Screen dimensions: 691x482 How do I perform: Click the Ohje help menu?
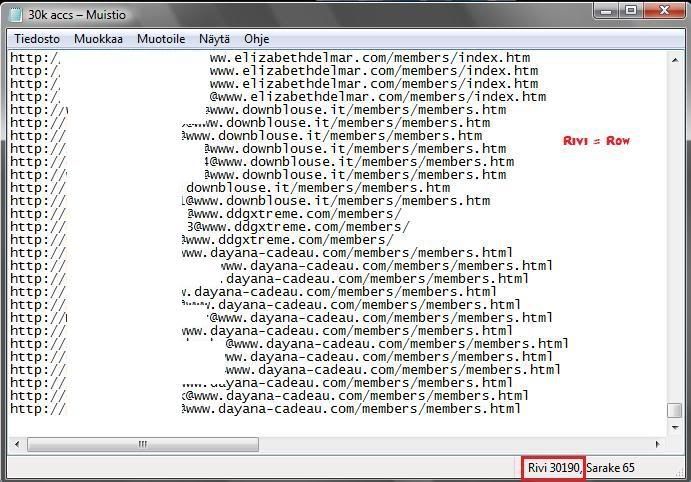(257, 39)
